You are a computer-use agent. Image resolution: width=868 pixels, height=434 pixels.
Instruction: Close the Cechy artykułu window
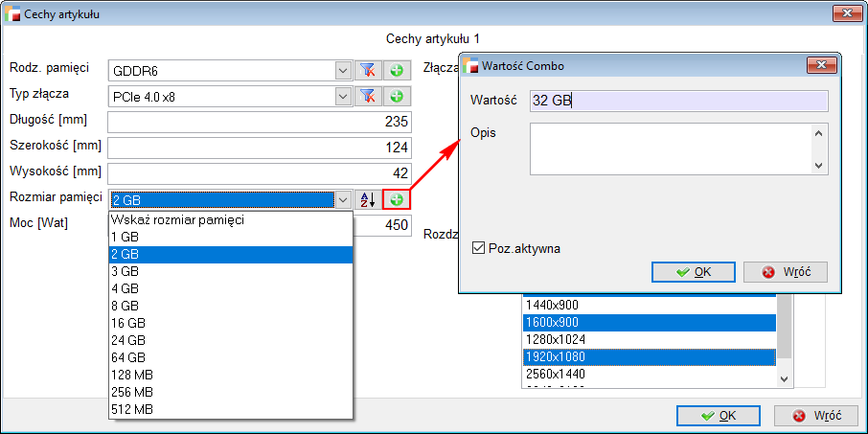[x=843, y=13]
